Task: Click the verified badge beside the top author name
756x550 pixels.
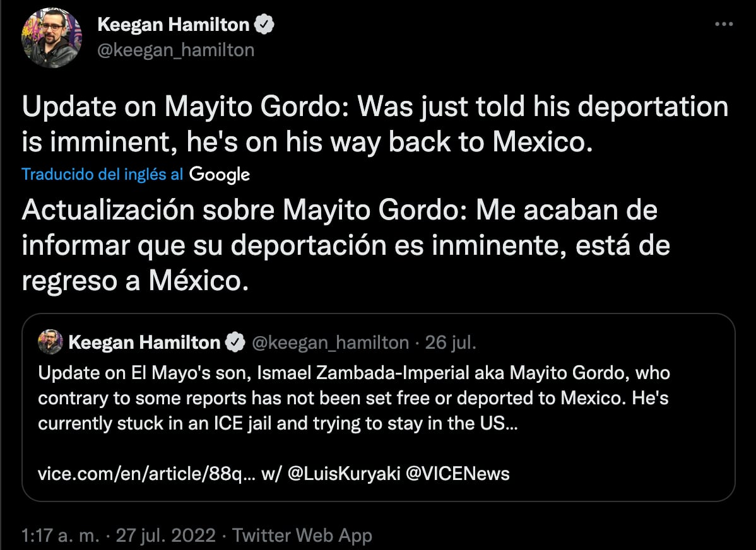Action: (264, 25)
